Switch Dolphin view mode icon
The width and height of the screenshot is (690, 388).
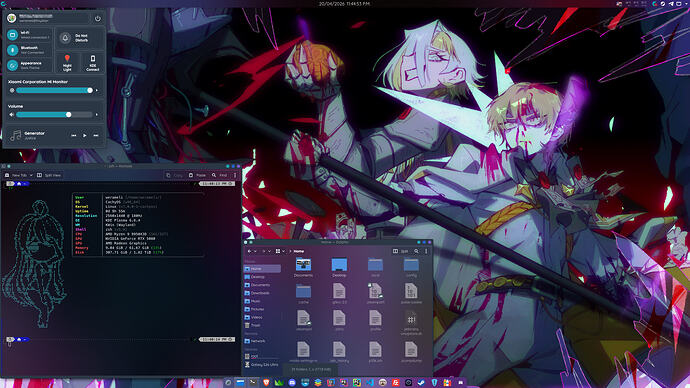[278, 251]
